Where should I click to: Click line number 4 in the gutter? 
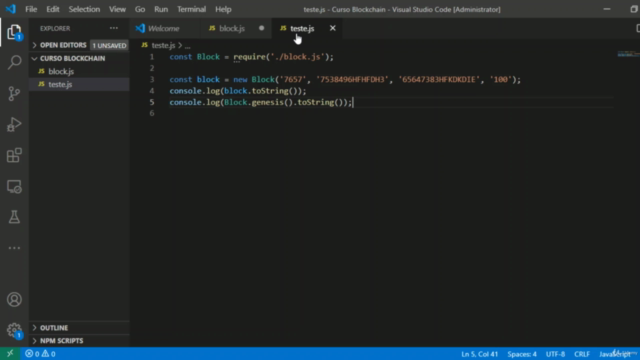coord(152,91)
